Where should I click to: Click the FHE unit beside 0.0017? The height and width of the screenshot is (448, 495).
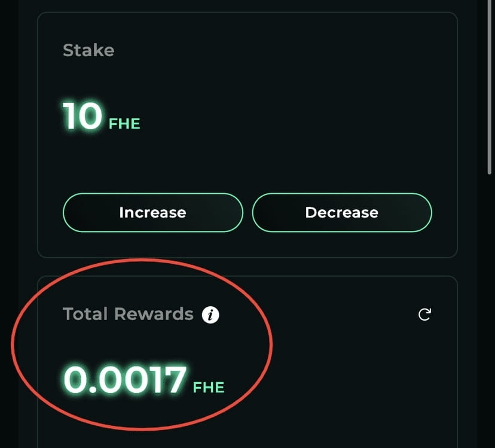pos(209,388)
